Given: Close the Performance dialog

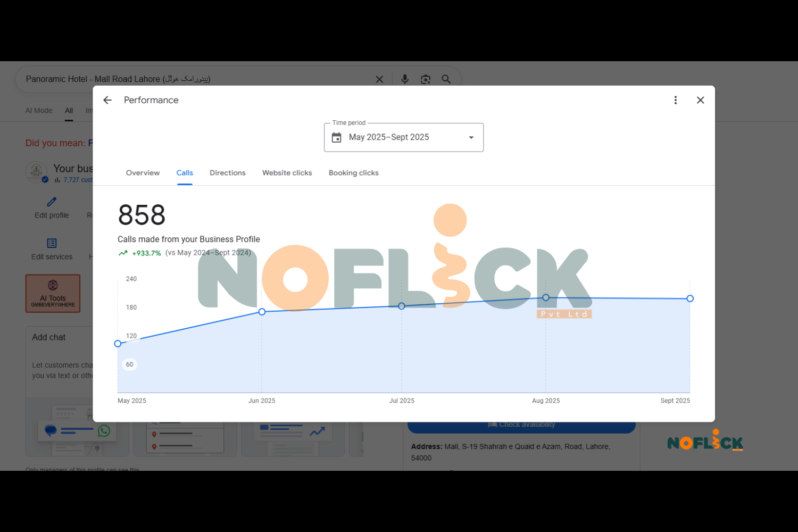Looking at the screenshot, I should pyautogui.click(x=701, y=100).
